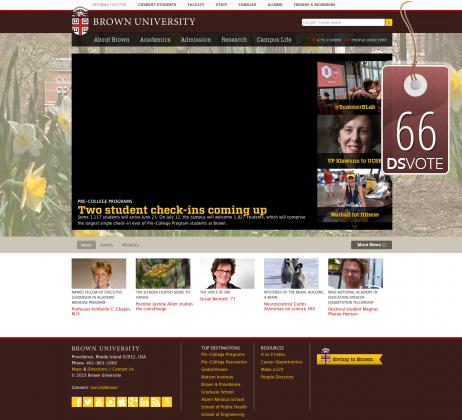Open the Magnus Pharao Hansen story link

click(353, 311)
